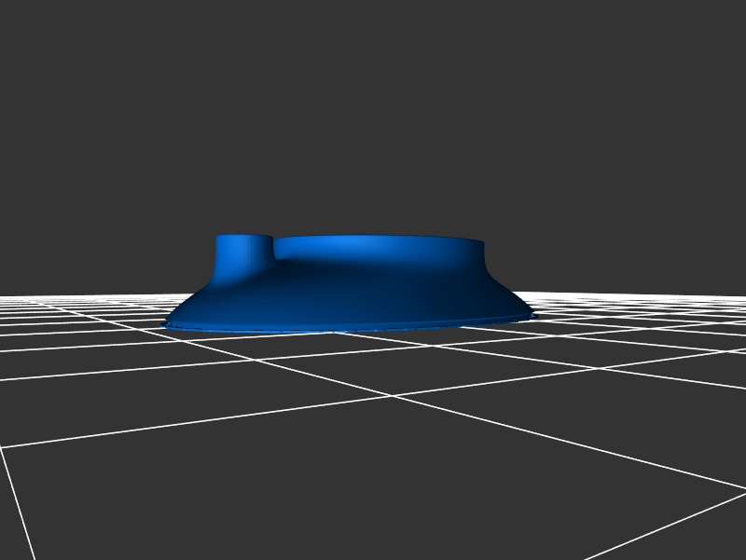Click the grid intersection nearest in front of the model
The height and width of the screenshot is (560, 746).
(392, 396)
